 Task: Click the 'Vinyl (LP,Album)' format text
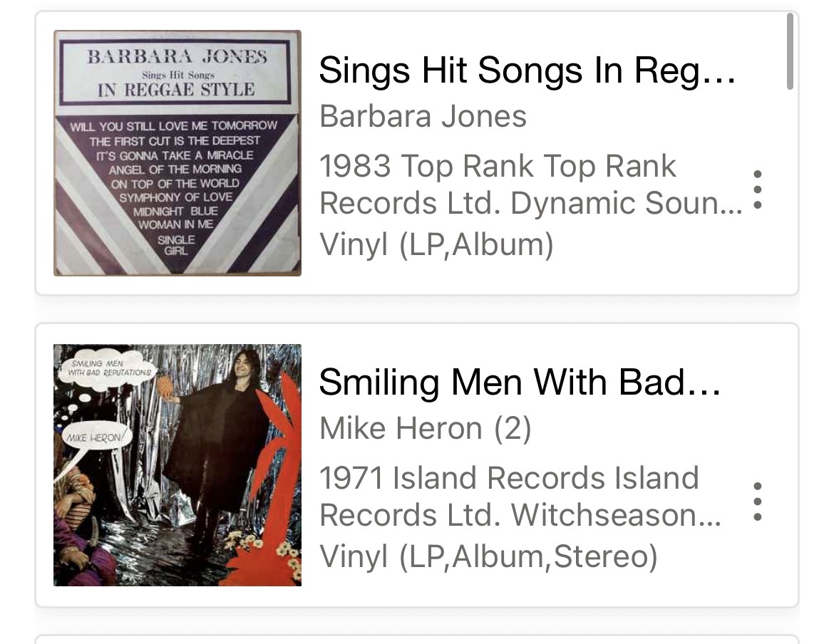[436, 244]
